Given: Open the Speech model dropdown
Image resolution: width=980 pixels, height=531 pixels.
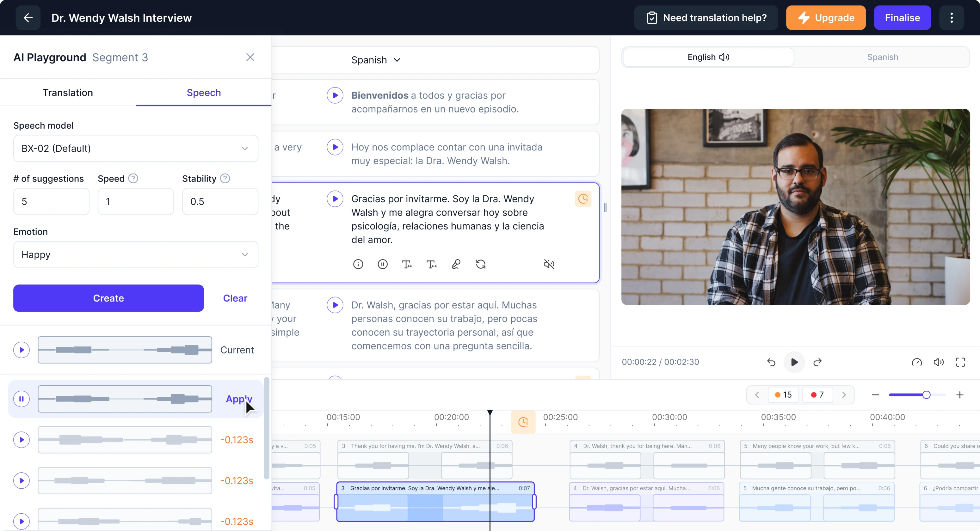Looking at the screenshot, I should click(135, 148).
